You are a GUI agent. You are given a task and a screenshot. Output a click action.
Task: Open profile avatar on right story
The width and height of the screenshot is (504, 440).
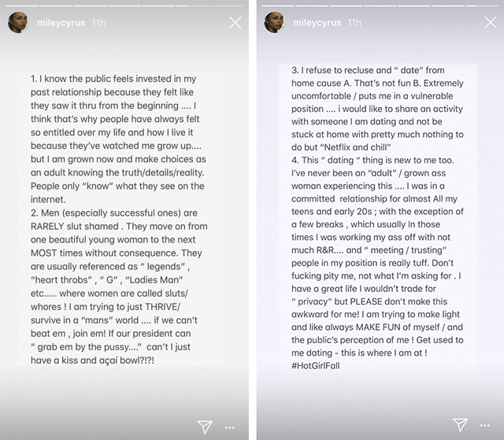(275, 23)
